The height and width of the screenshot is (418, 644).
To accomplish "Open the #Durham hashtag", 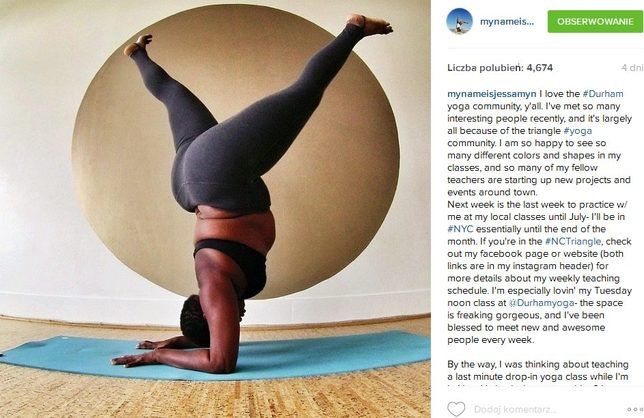I will point(603,94).
